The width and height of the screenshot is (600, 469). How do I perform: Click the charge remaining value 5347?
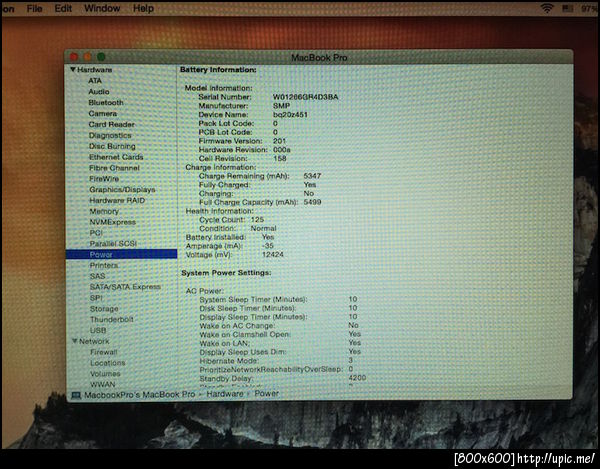[x=312, y=176]
